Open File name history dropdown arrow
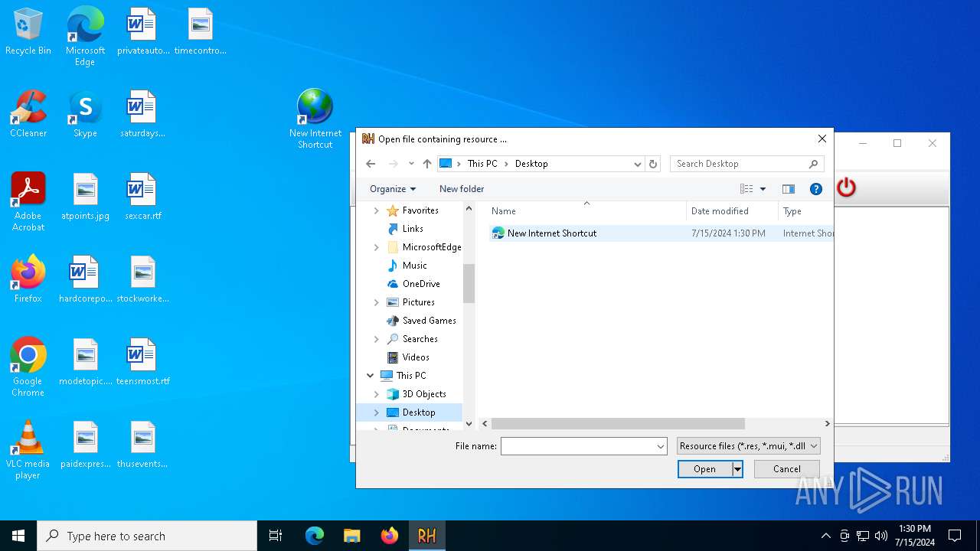The width and height of the screenshot is (980, 551). coord(661,446)
